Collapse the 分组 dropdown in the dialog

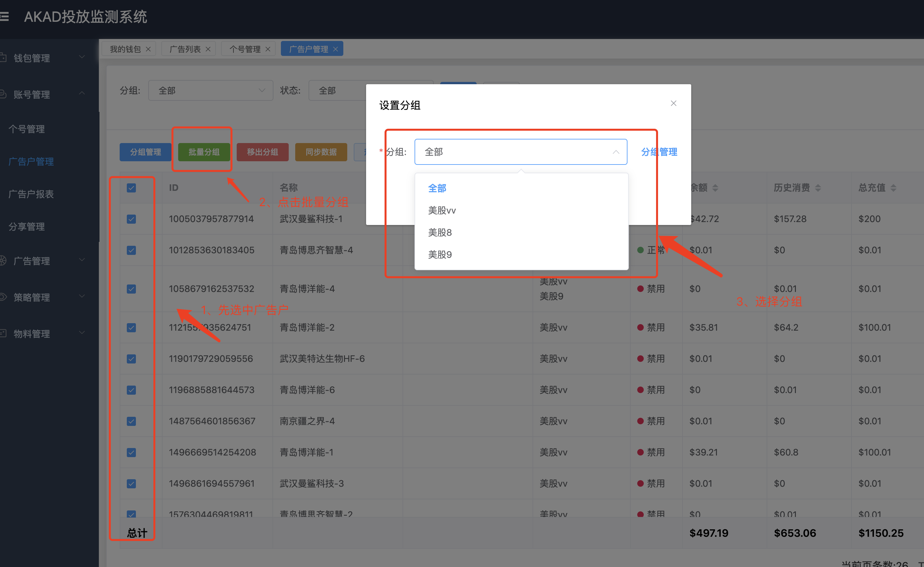[615, 152]
